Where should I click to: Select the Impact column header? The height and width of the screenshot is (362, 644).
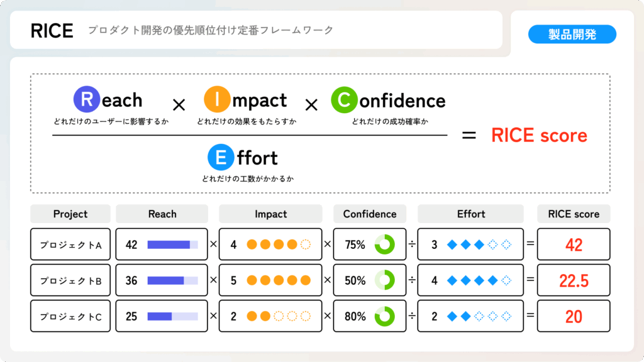tap(270, 214)
